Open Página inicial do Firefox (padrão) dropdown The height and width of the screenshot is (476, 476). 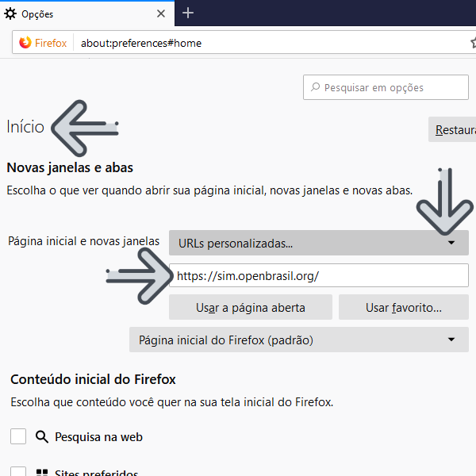pos(299,340)
